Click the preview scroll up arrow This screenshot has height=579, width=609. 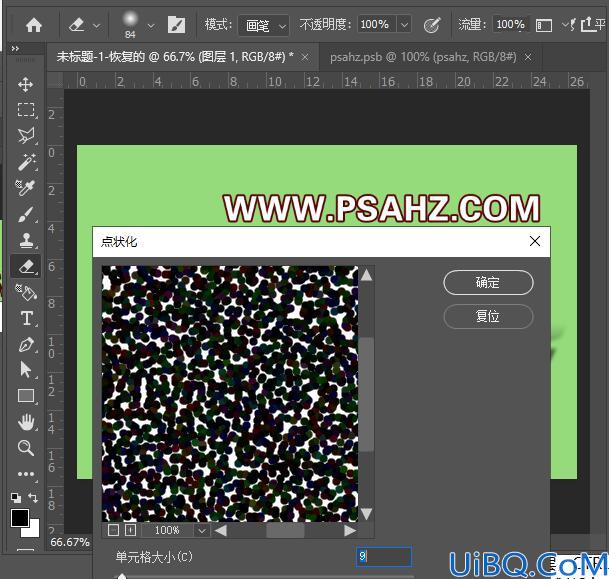pyautogui.click(x=366, y=275)
